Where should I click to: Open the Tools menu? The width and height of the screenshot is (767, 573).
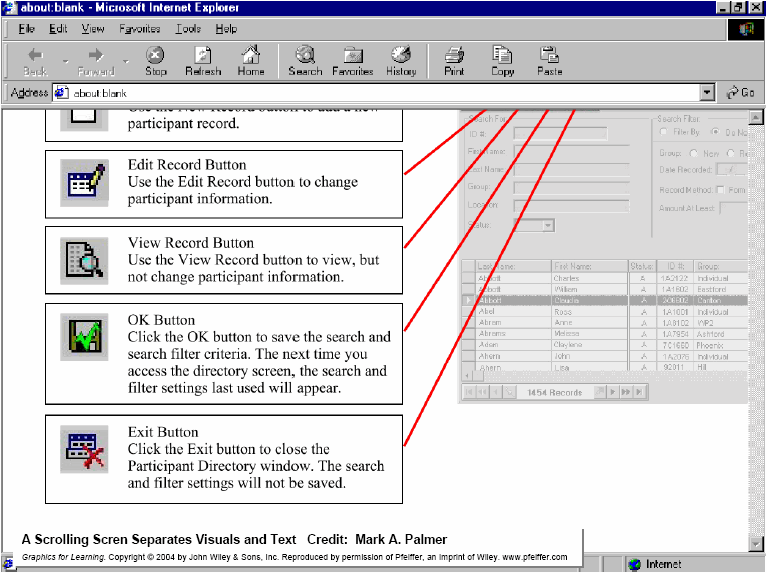[x=188, y=29]
